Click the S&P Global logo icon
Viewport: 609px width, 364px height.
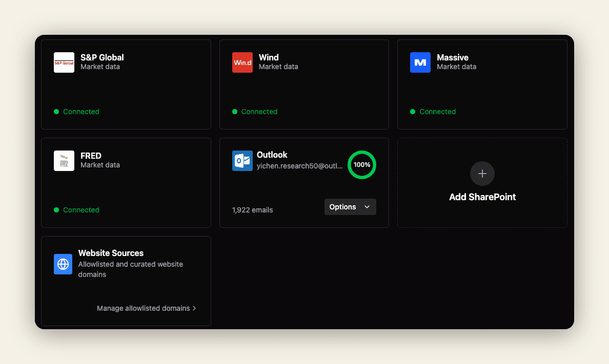[64, 62]
